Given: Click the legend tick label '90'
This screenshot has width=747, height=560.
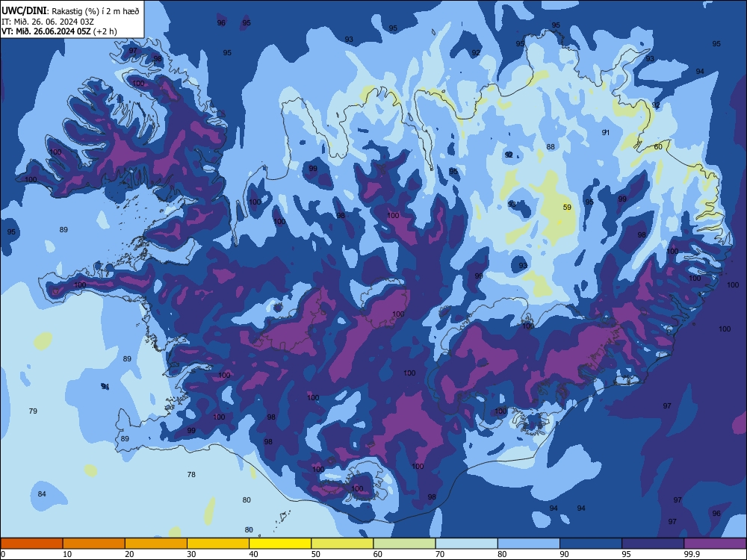Looking at the screenshot, I should pos(565,554).
